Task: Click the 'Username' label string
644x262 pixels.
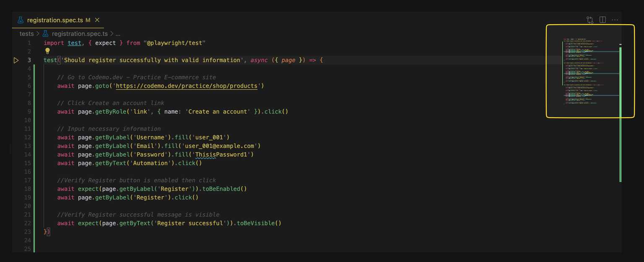Action: [x=151, y=137]
